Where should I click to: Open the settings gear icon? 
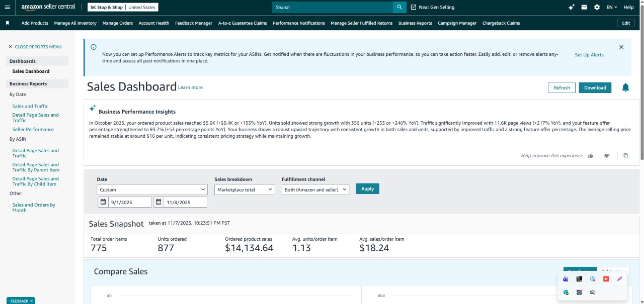597,7
